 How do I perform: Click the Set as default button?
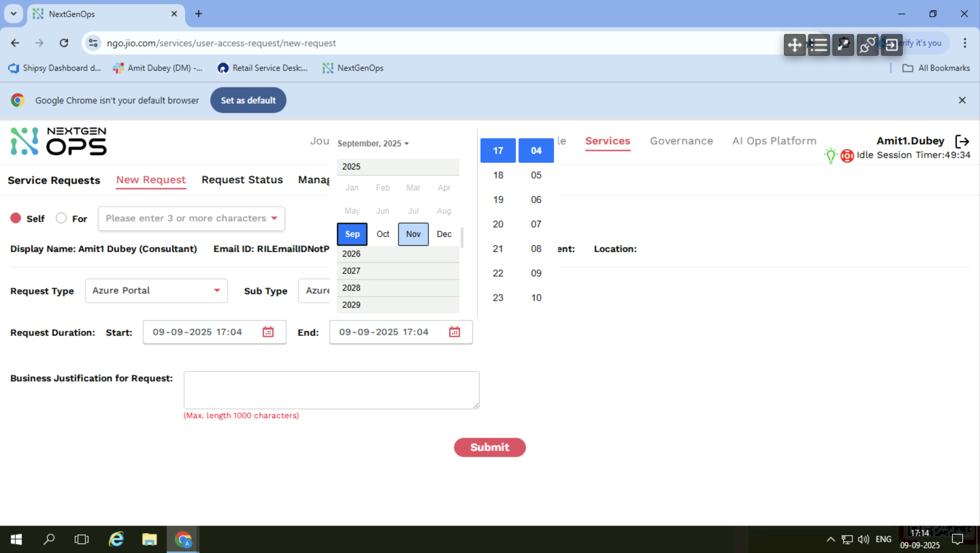[x=248, y=100]
